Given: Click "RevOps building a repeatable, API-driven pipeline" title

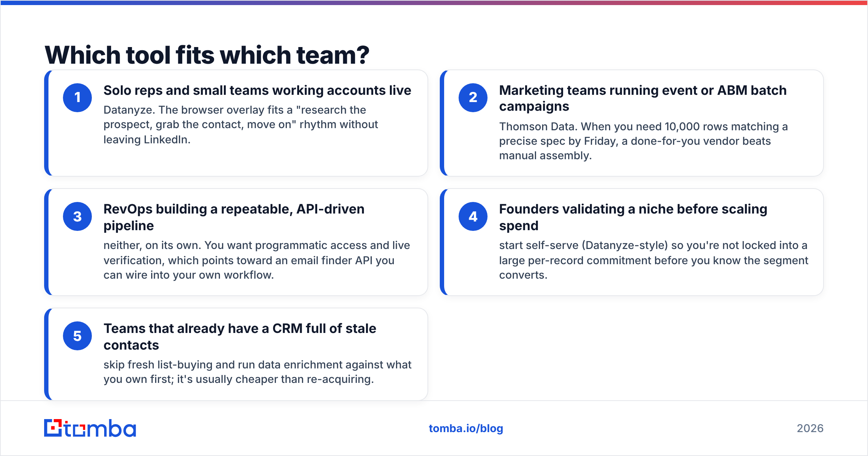Looking at the screenshot, I should pyautogui.click(x=234, y=217).
